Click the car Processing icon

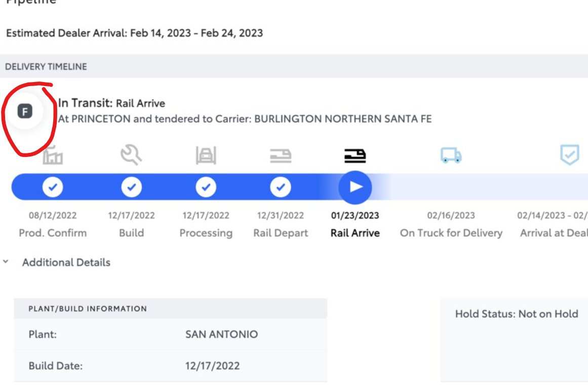206,155
